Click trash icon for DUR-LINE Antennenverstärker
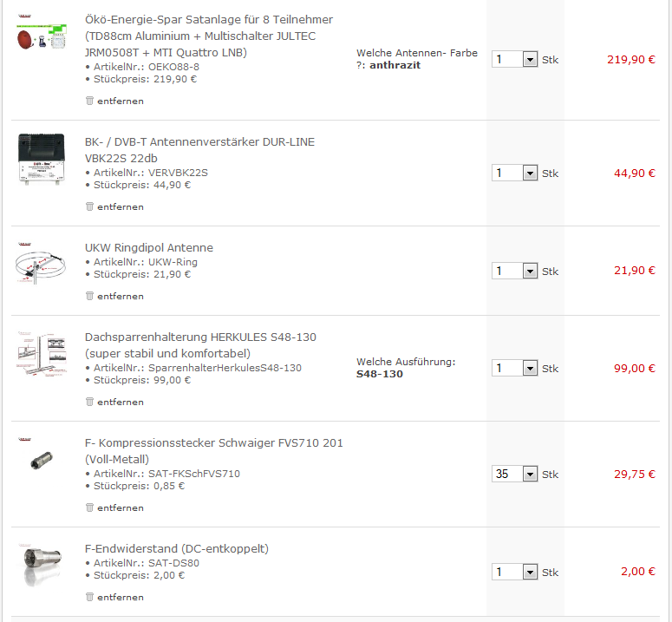Image resolution: width=672 pixels, height=622 pixels. tap(89, 206)
